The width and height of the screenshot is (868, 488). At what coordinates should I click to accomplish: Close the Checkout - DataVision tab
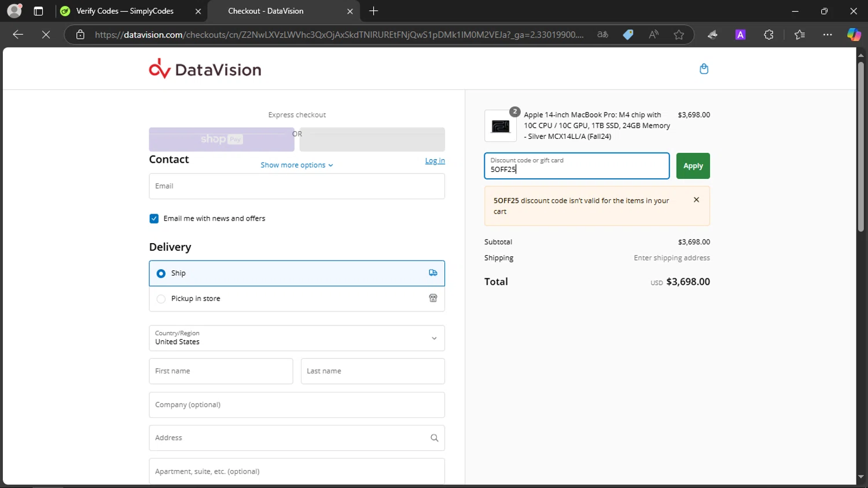[350, 11]
